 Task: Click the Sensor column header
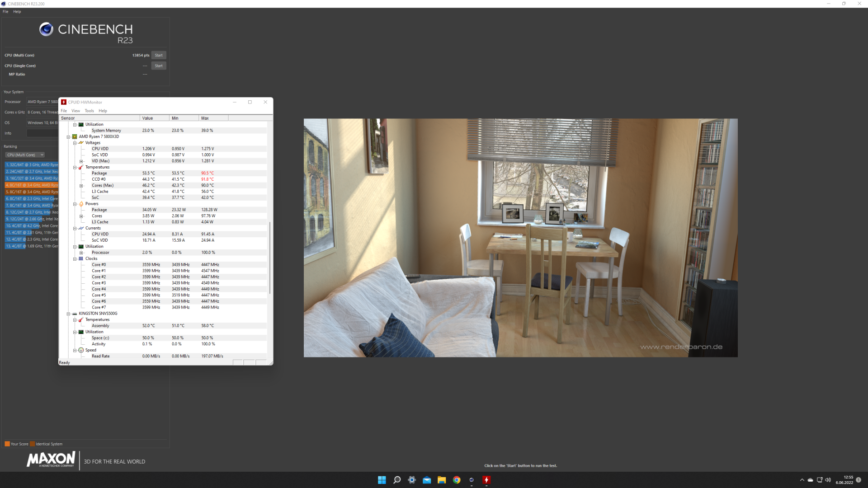99,118
